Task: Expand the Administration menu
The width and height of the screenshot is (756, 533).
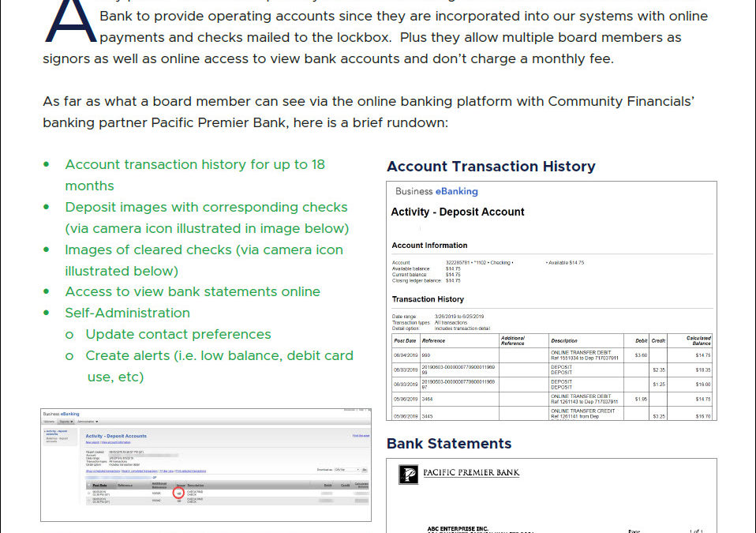Action: 87,422
